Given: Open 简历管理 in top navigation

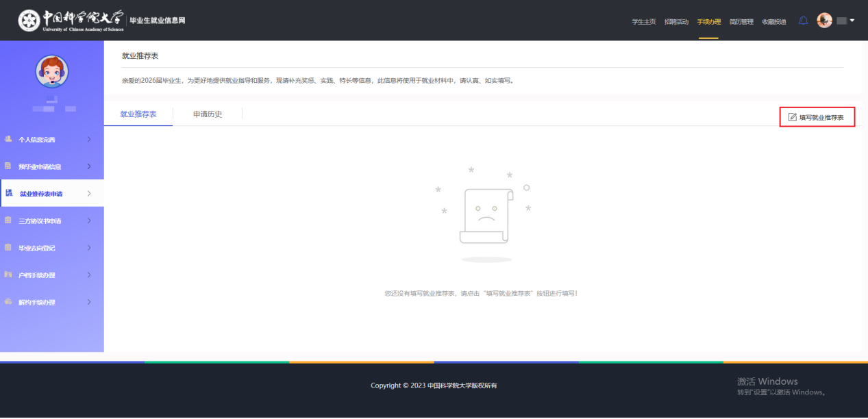Looking at the screenshot, I should (x=741, y=22).
